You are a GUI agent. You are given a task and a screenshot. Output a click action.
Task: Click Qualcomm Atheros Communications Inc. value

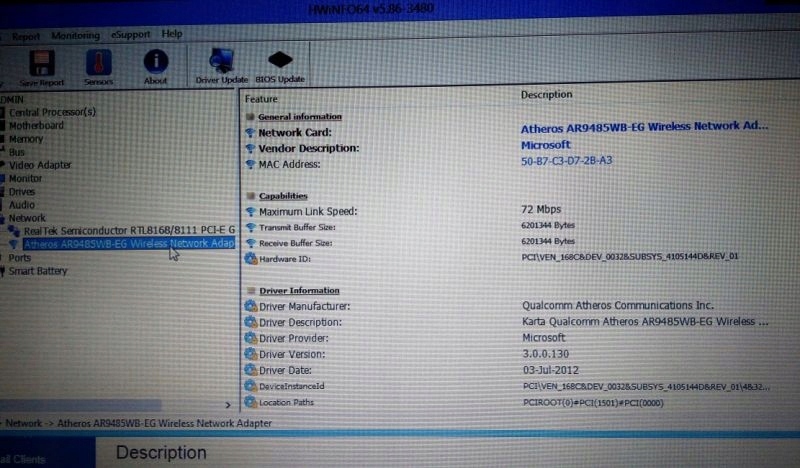point(618,305)
